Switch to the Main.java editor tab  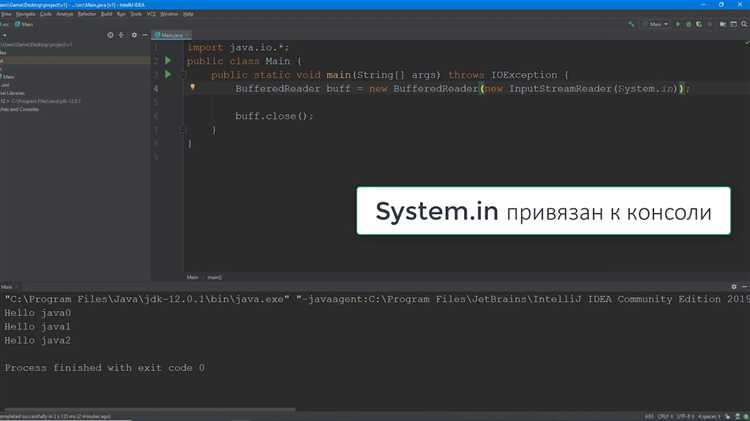[171, 35]
